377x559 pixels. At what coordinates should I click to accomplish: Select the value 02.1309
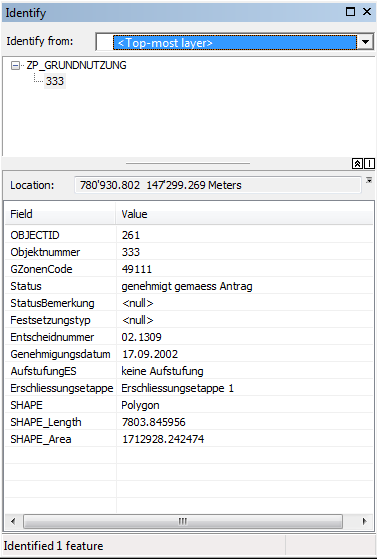pos(142,337)
